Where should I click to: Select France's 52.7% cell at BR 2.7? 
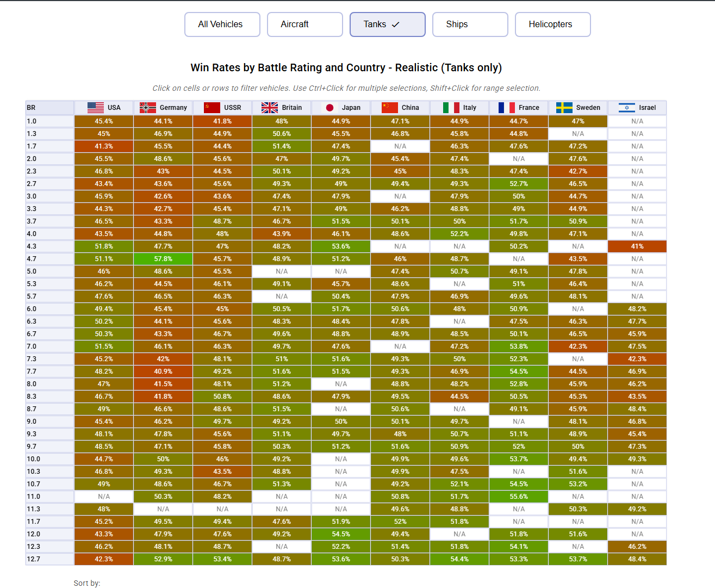coord(519,184)
